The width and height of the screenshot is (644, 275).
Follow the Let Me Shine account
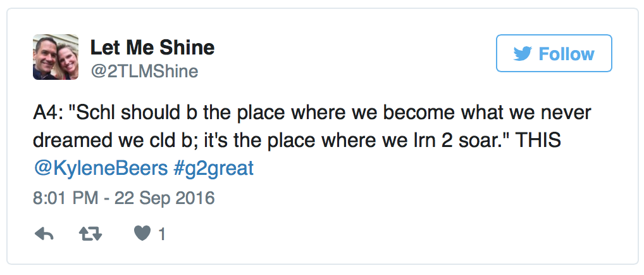pyautogui.click(x=554, y=53)
